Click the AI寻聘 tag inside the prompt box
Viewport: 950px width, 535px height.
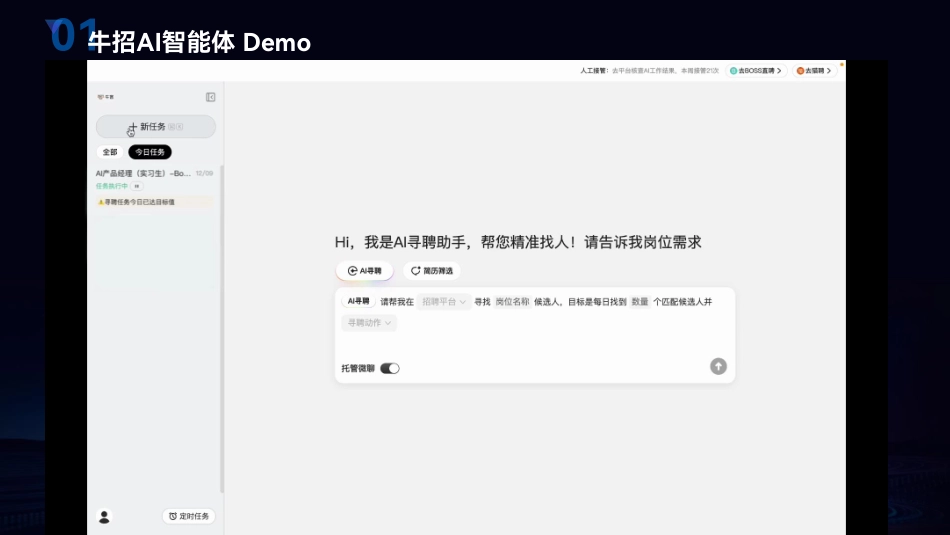coord(358,301)
